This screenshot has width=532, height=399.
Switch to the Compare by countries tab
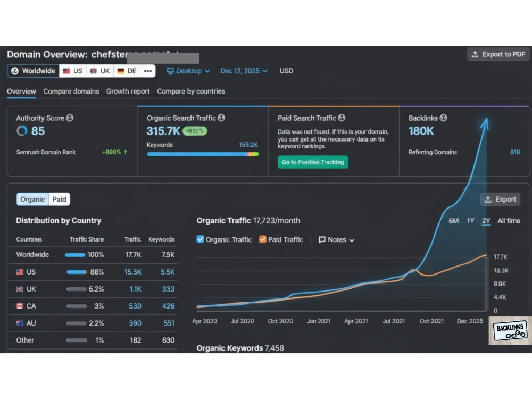point(191,92)
